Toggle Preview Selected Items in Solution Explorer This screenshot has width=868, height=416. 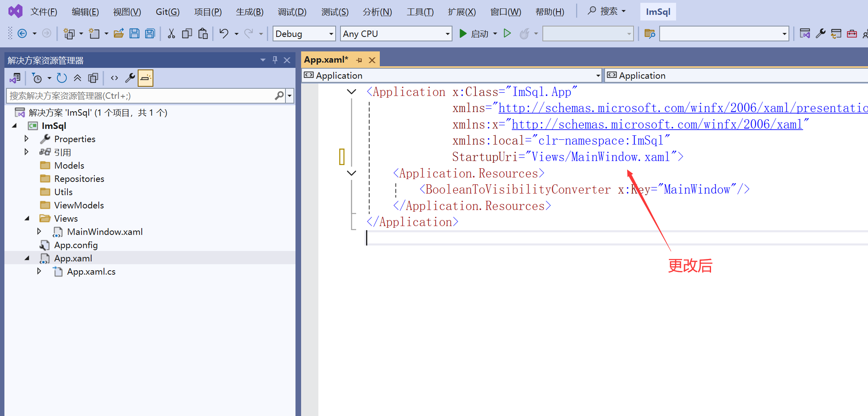[x=145, y=77]
